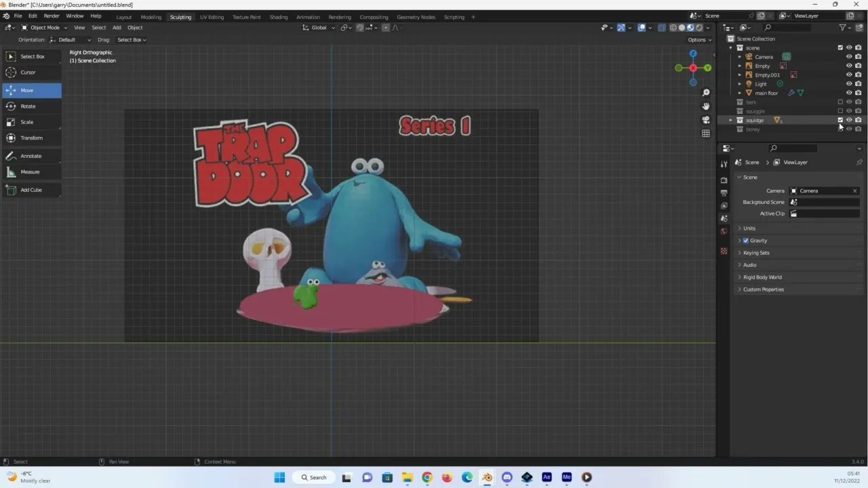Open the Global orientation dropdown
Viewport: 868px width, 488px height.
[x=318, y=28]
